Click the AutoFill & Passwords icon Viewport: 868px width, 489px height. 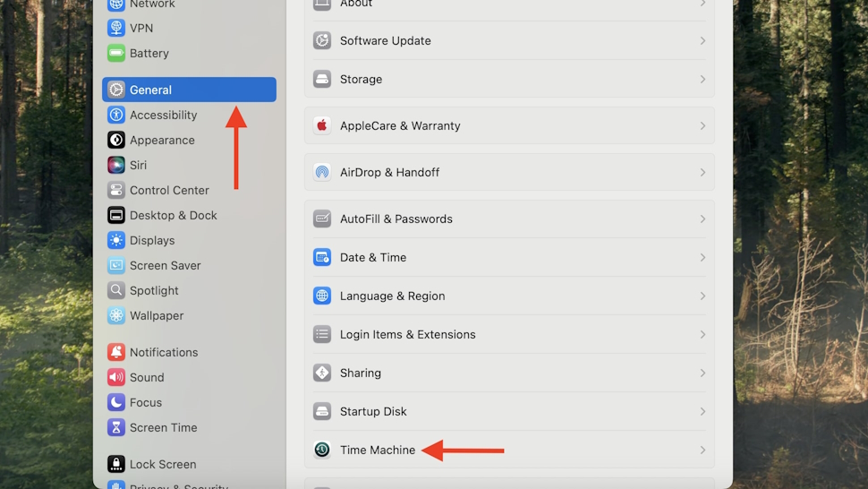coord(322,219)
